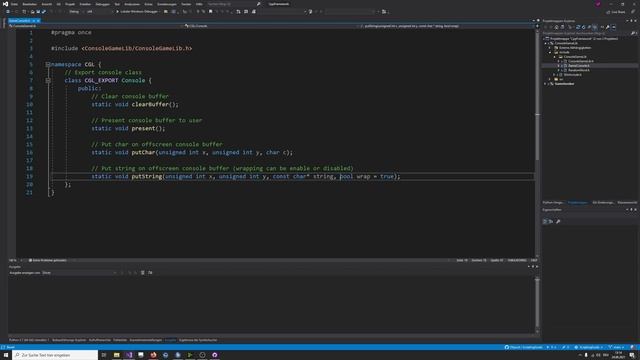Image resolution: width=640 pixels, height=360 pixels.
Task: Open the editor zoom percentage dropdown
Action: click(16, 260)
